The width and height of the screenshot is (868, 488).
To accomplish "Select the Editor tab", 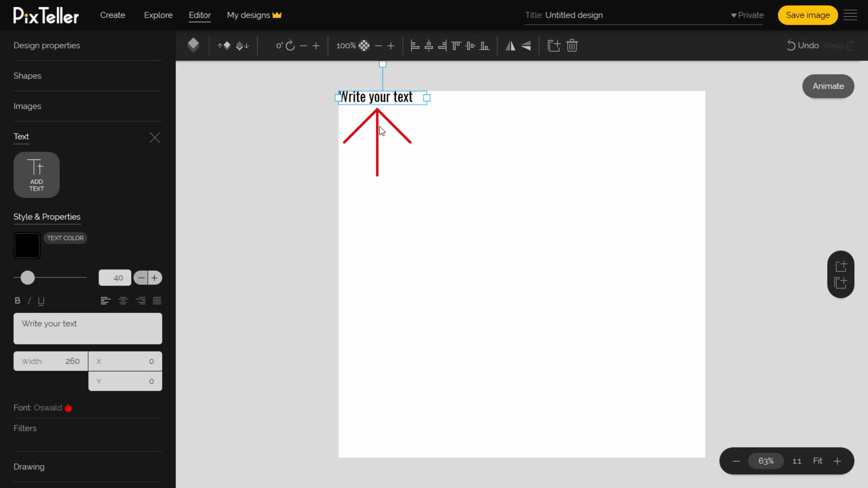I will pyautogui.click(x=200, y=15).
